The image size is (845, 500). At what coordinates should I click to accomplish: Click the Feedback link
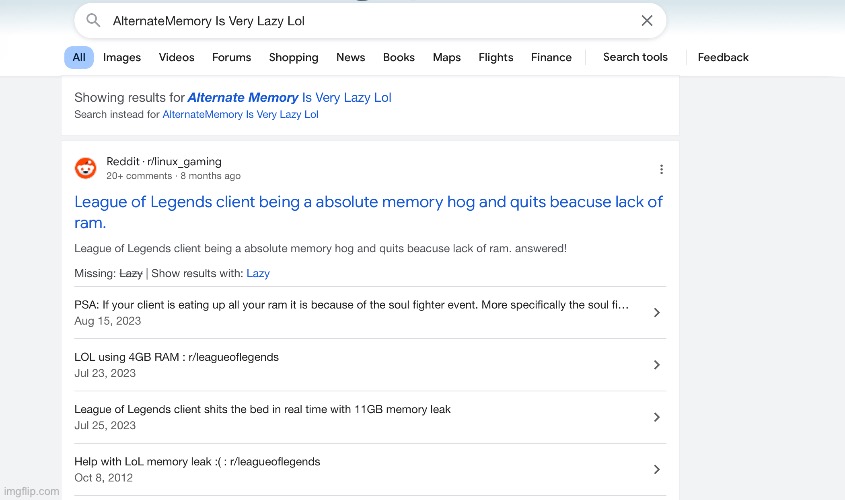[x=723, y=57]
